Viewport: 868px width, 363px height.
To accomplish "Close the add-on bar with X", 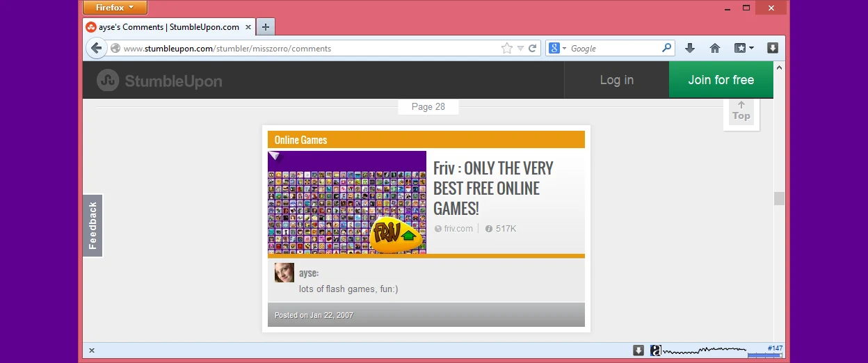I will tap(92, 350).
